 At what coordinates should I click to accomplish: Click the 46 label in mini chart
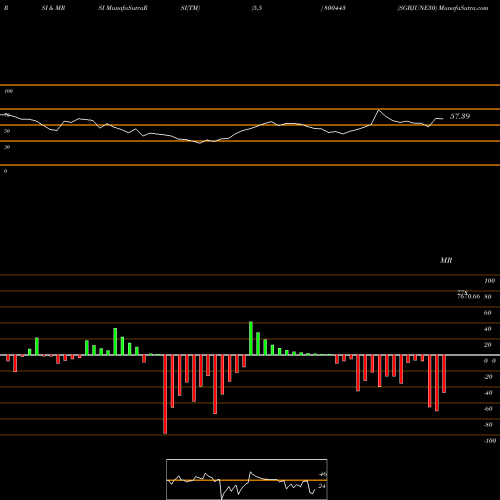point(322,474)
